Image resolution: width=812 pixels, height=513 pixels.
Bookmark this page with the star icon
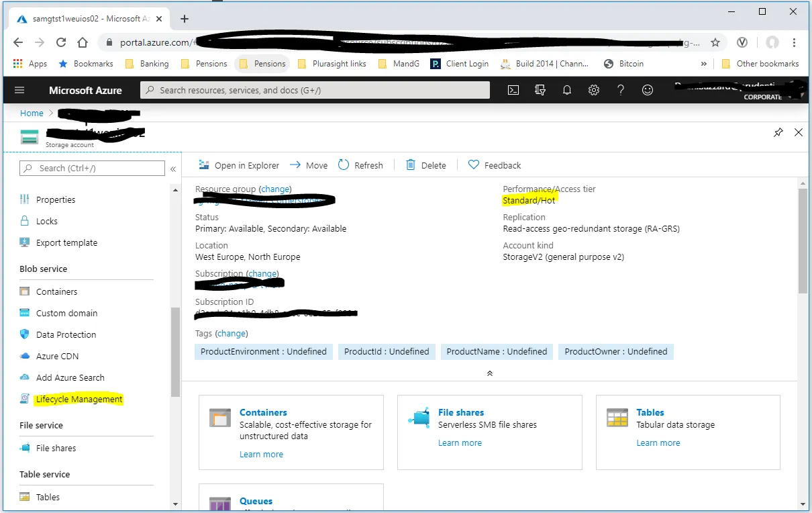point(715,42)
